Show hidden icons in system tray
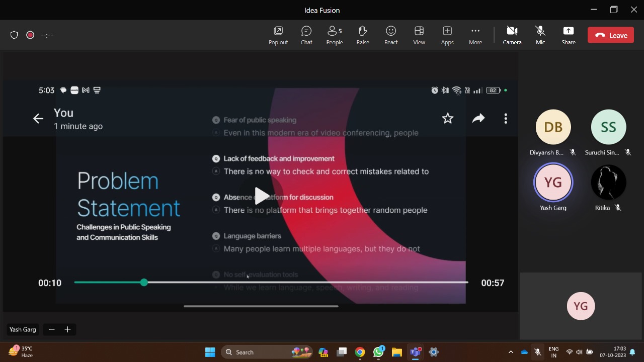The height and width of the screenshot is (362, 644). point(511,352)
